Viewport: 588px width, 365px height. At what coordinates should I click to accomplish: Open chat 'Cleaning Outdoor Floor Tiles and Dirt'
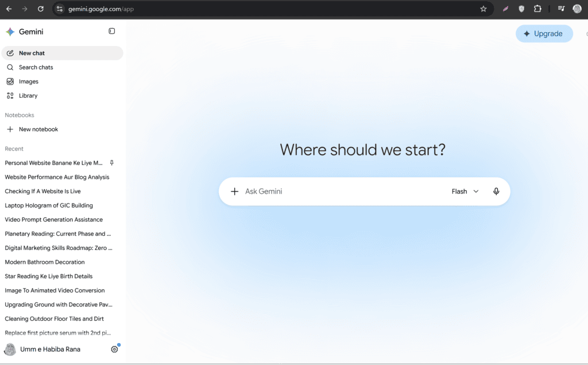point(55,319)
